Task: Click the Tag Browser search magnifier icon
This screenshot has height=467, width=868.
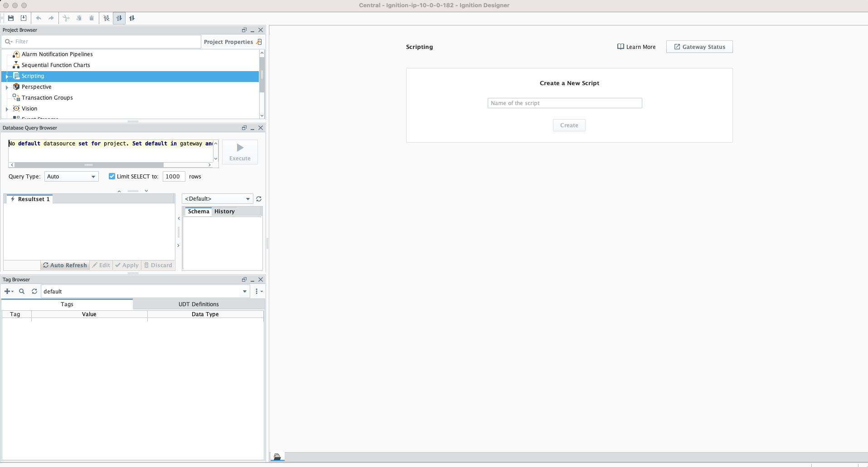Action: (22, 291)
